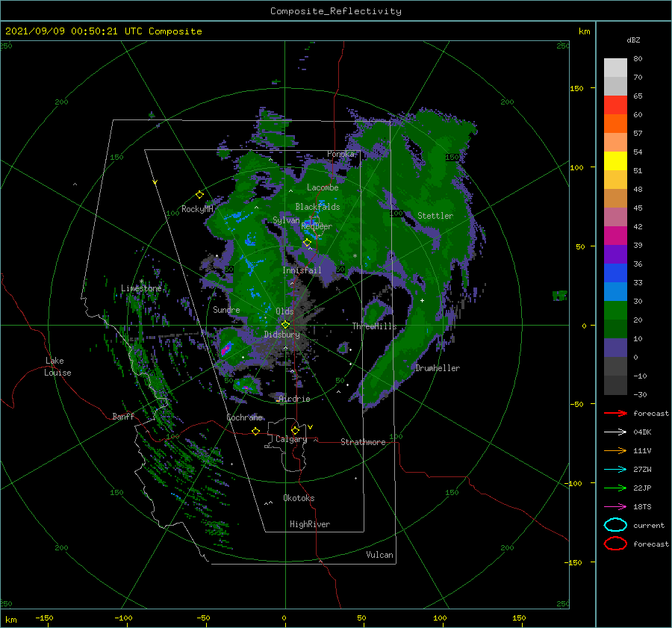Pick the bright green 30–20 dBZ swatch
The image size is (672, 628).
(615, 311)
